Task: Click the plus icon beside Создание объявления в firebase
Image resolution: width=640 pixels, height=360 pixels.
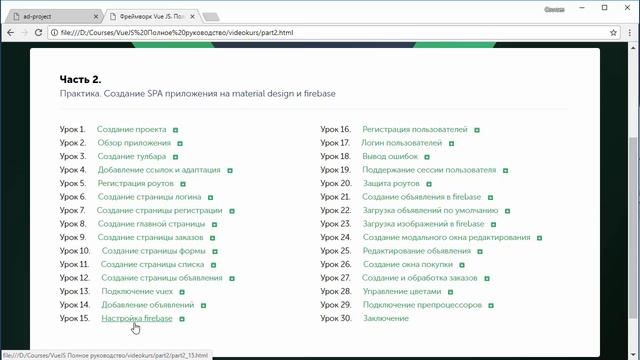Action: [x=490, y=198]
